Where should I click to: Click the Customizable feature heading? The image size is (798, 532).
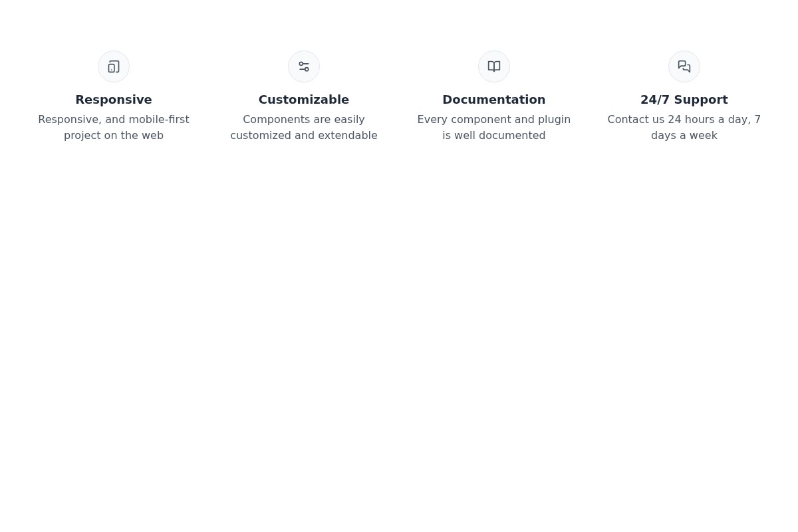(x=304, y=99)
